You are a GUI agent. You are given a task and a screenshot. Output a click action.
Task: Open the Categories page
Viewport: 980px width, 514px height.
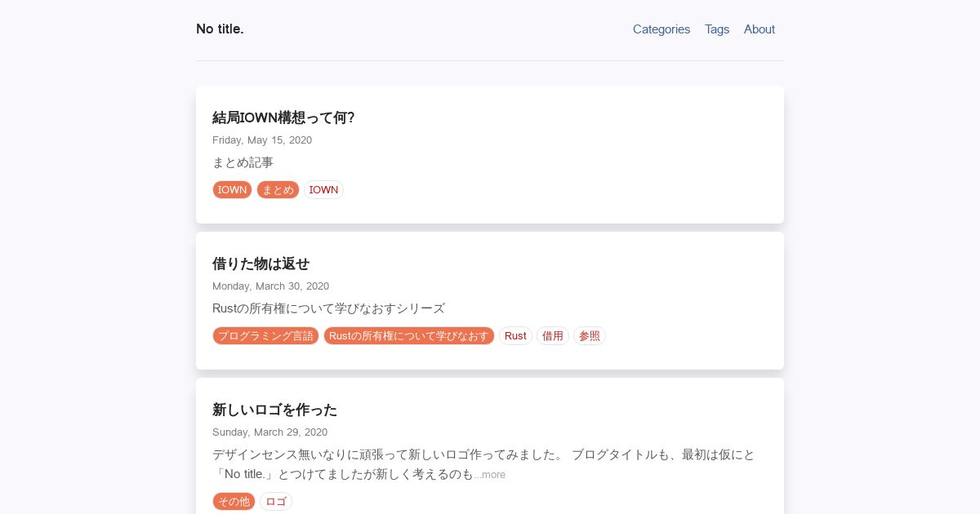click(661, 29)
